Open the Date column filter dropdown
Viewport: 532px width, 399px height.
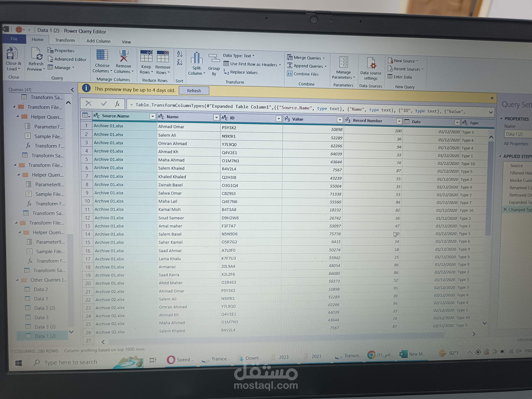point(457,123)
